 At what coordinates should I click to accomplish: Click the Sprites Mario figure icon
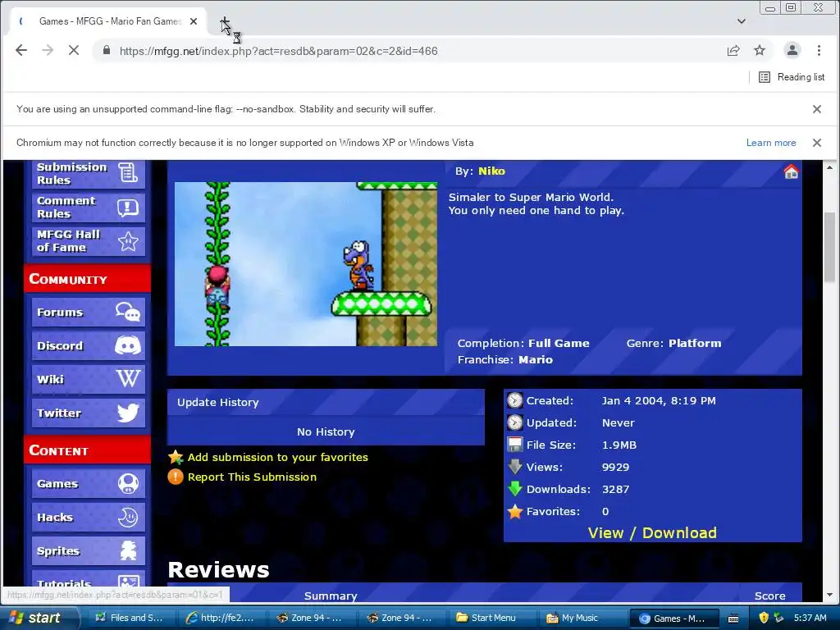pos(128,550)
